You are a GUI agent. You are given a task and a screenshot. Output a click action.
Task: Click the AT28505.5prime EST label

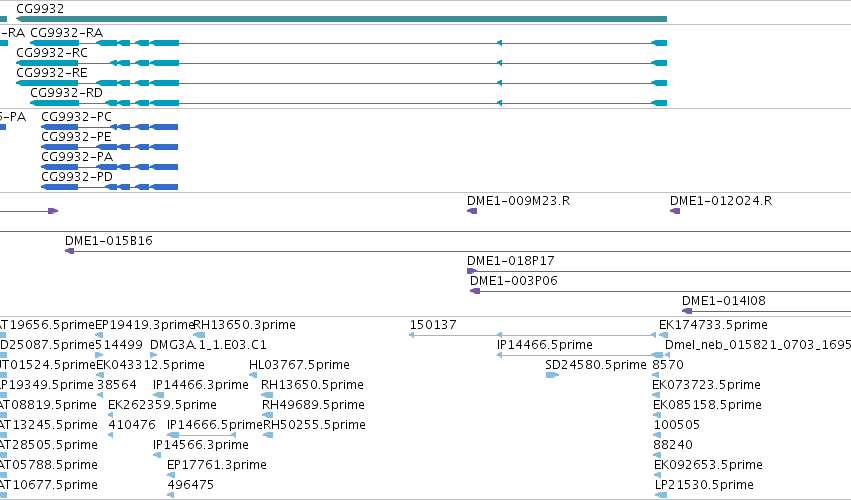[x=49, y=446]
